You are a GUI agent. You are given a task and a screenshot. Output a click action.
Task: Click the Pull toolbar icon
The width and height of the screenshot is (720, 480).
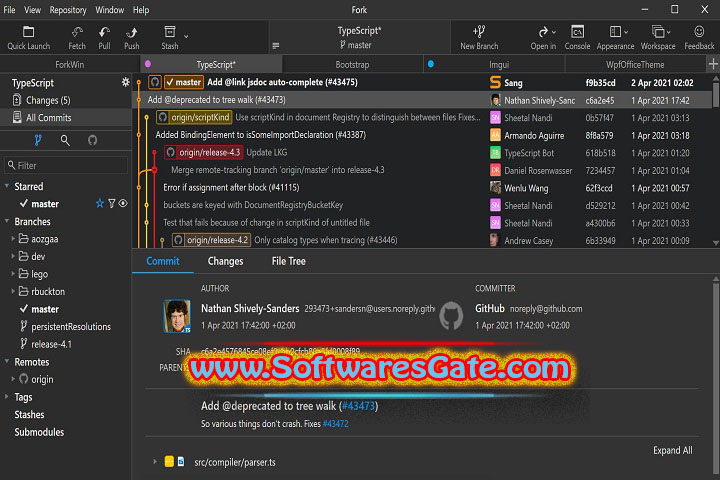click(x=104, y=38)
